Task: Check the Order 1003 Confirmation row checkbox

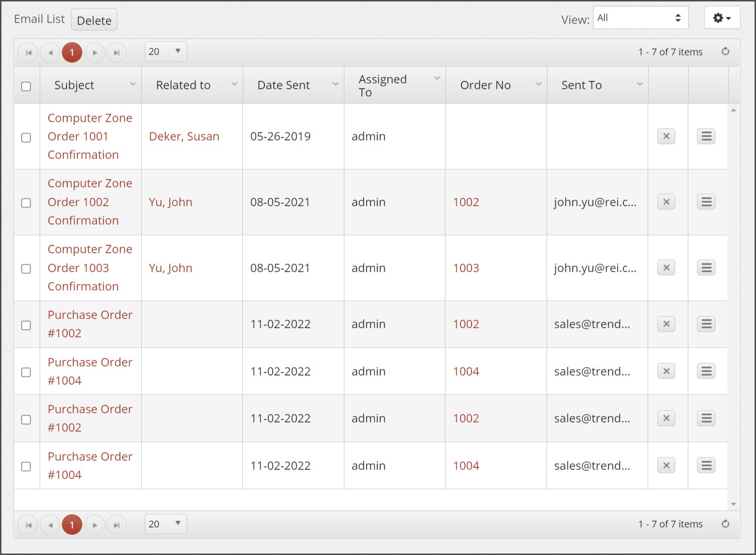Action: coord(26,269)
